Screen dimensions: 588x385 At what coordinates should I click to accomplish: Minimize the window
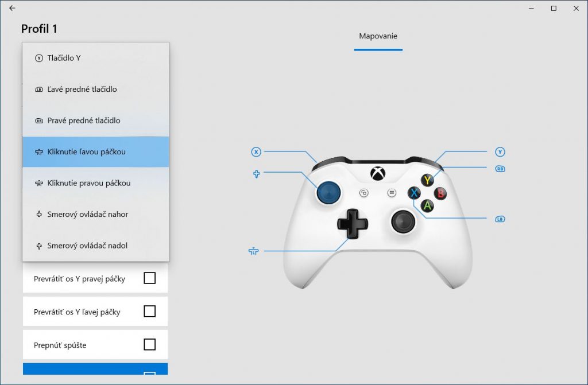tap(531, 8)
